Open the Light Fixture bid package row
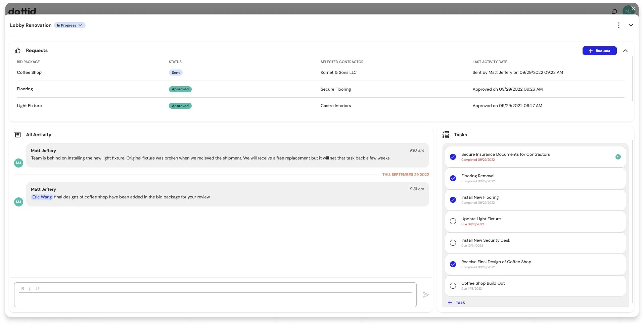This screenshot has height=325, width=644. (x=320, y=106)
